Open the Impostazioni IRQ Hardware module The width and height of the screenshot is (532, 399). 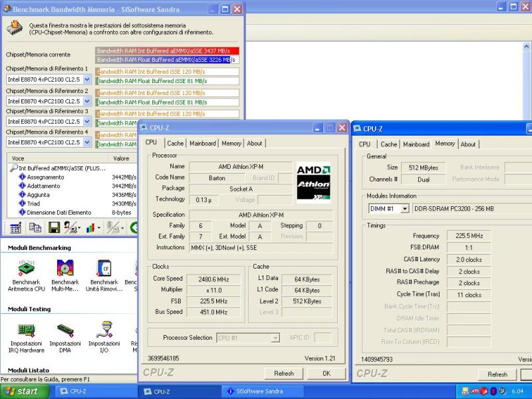26,337
